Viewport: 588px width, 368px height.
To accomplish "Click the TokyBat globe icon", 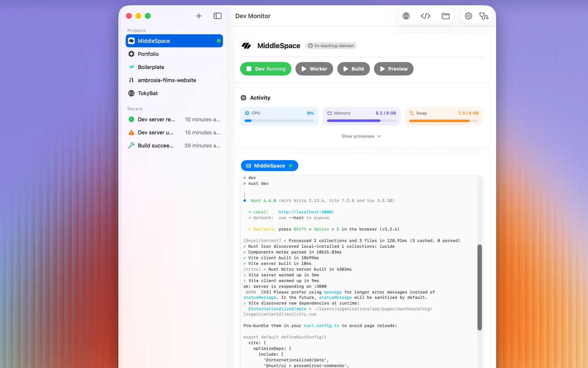I will tap(131, 93).
